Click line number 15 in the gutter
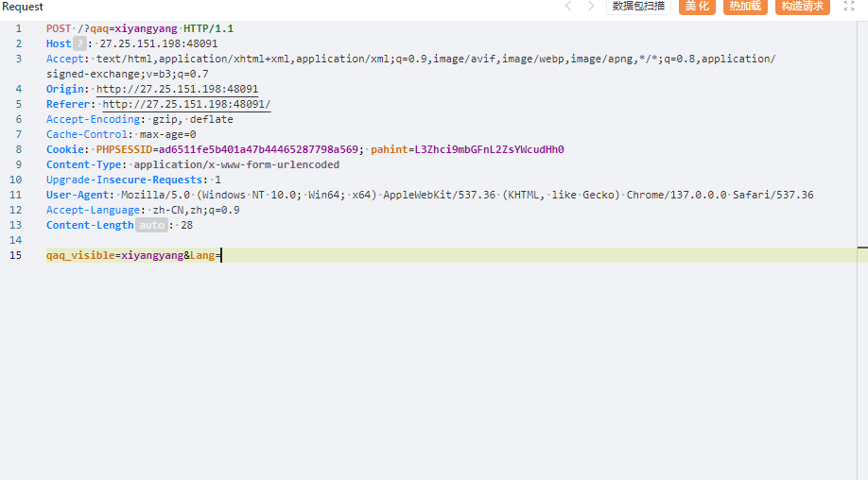This screenshot has width=868, height=480. point(18,255)
